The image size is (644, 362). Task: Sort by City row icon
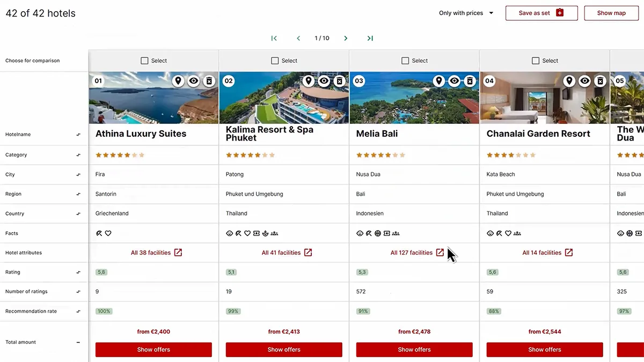pos(78,175)
